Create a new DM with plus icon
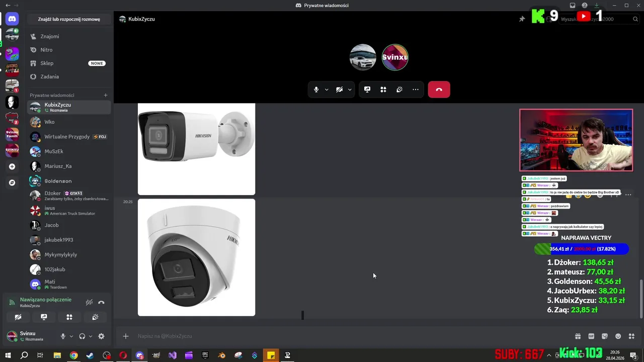The image size is (644, 362). tap(106, 95)
